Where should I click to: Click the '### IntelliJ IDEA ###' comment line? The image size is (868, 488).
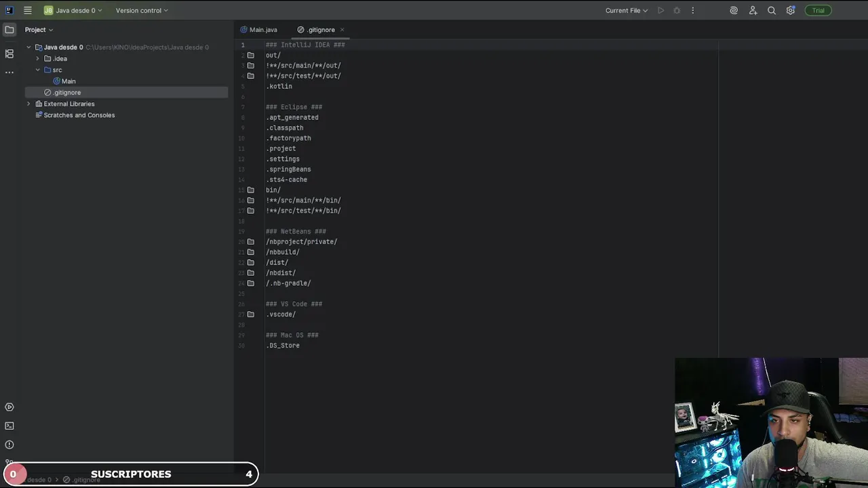[x=305, y=45]
